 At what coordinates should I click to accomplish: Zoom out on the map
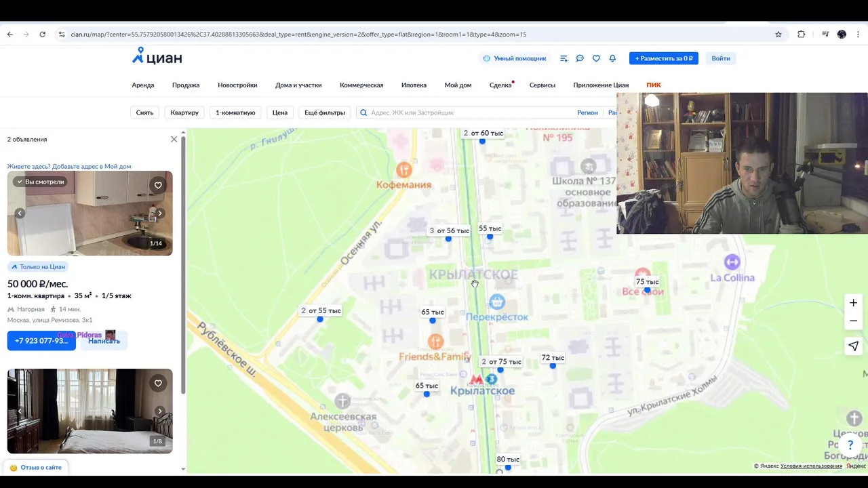click(x=854, y=321)
